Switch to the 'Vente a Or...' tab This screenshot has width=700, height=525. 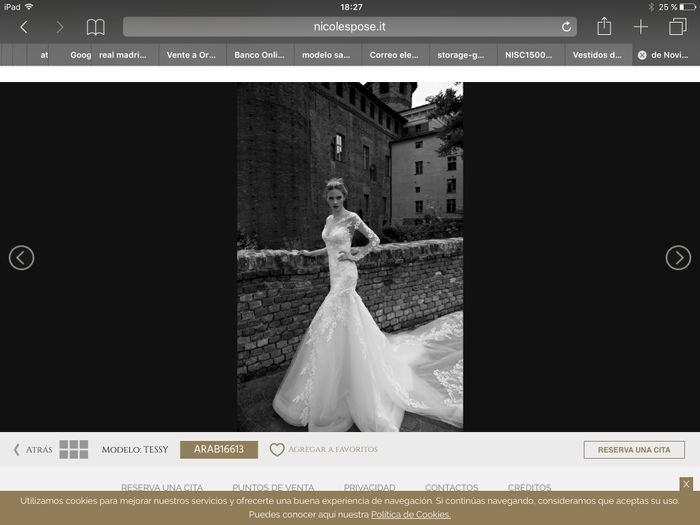tap(192, 55)
